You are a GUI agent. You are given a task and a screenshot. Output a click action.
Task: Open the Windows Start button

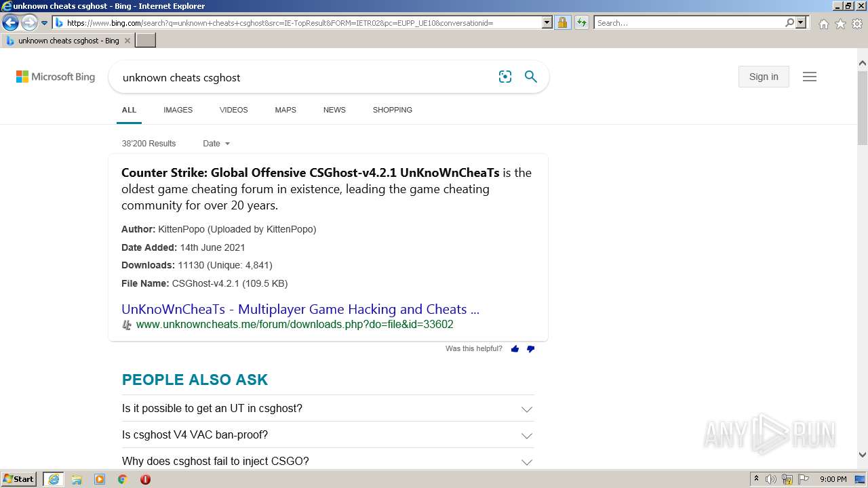pos(19,479)
